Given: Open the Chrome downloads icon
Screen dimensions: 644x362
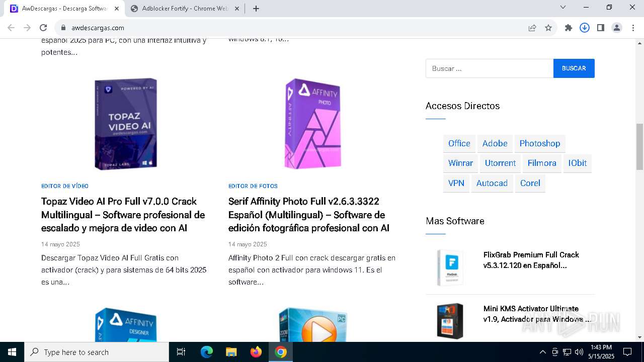Looking at the screenshot, I should click(x=585, y=28).
